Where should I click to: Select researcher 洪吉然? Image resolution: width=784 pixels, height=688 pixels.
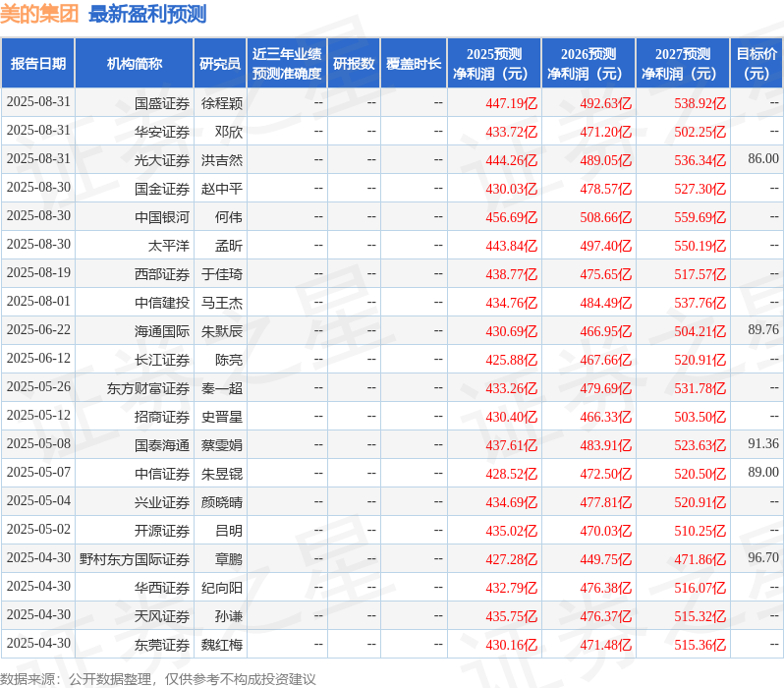click(221, 160)
